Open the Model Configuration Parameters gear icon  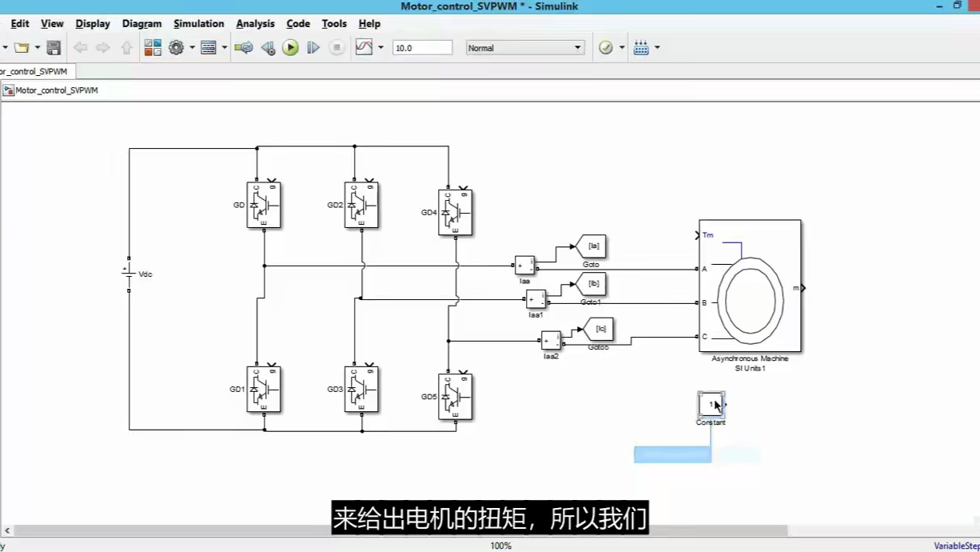[x=175, y=47]
